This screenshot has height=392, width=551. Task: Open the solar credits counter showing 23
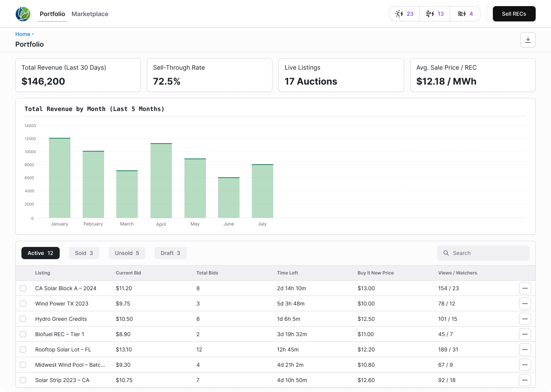(404, 14)
